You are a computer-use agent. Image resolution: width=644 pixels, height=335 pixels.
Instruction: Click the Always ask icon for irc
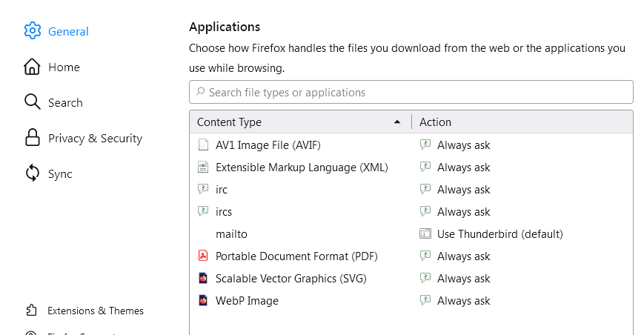[x=425, y=189]
